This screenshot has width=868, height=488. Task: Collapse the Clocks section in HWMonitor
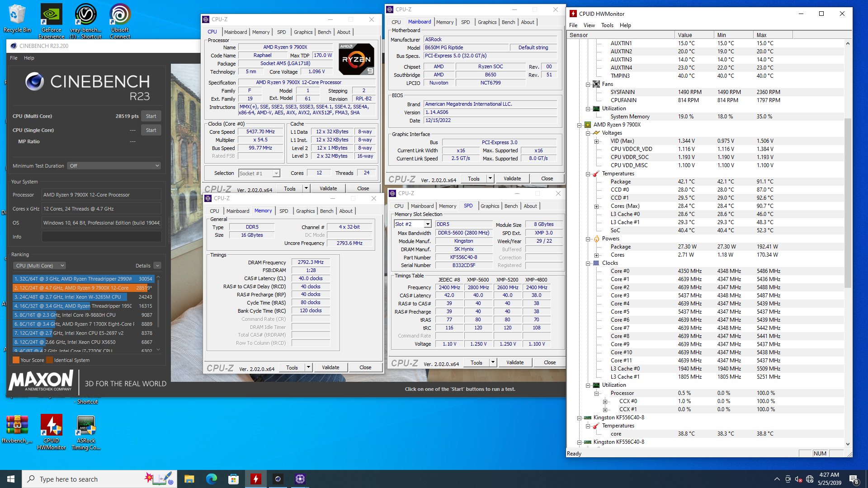(588, 263)
